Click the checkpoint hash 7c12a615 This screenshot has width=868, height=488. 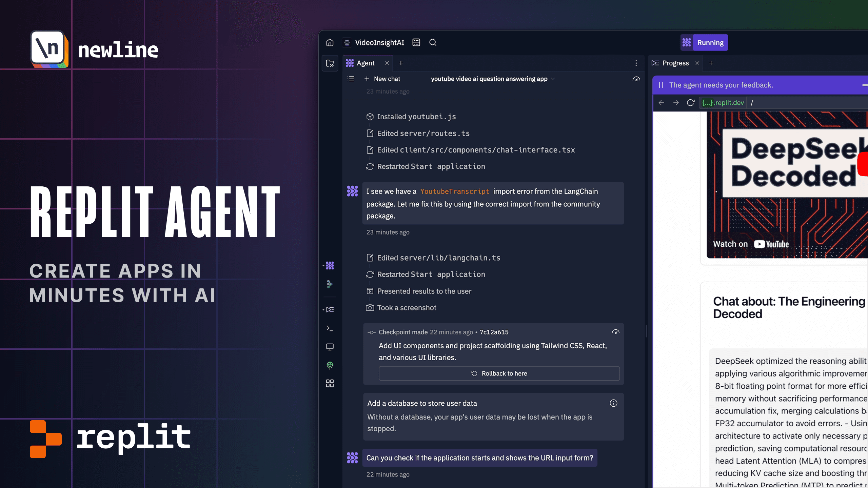(x=494, y=332)
